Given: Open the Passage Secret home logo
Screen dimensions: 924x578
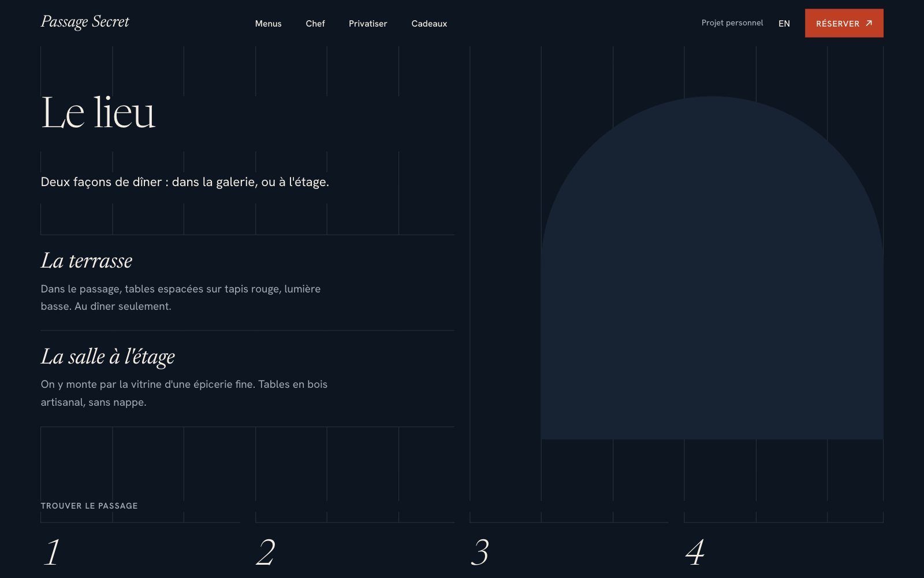Looking at the screenshot, I should [x=85, y=22].
